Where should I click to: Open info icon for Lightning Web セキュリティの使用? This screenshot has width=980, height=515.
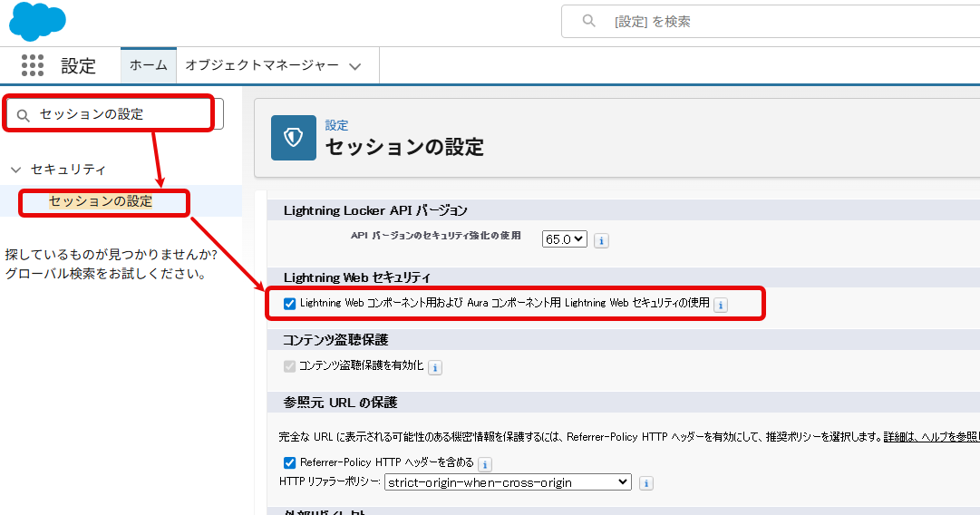pyautogui.click(x=721, y=305)
